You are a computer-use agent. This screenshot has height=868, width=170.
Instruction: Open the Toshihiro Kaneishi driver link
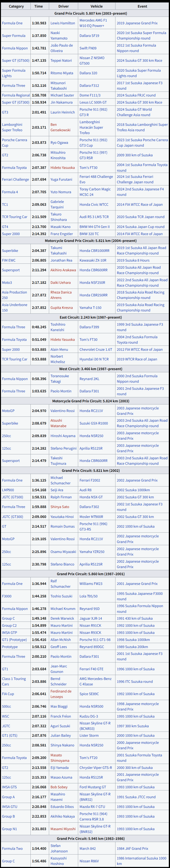(x=58, y=327)
